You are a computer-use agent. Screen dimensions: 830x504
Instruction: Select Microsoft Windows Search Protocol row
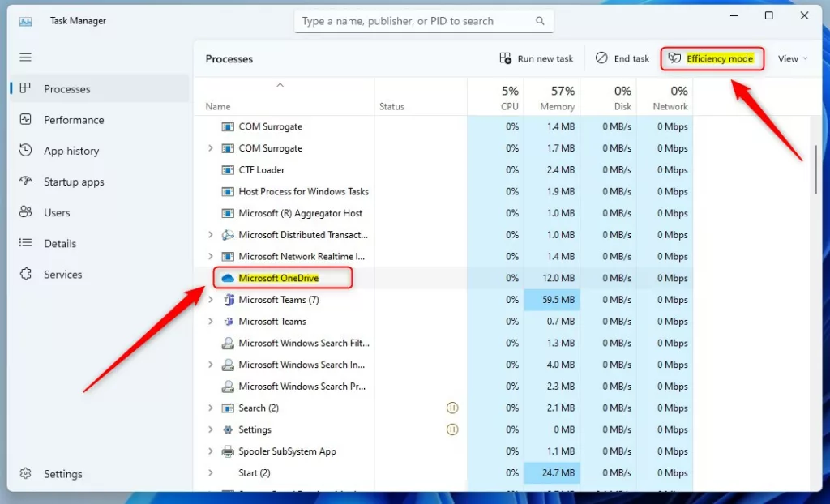click(444, 387)
